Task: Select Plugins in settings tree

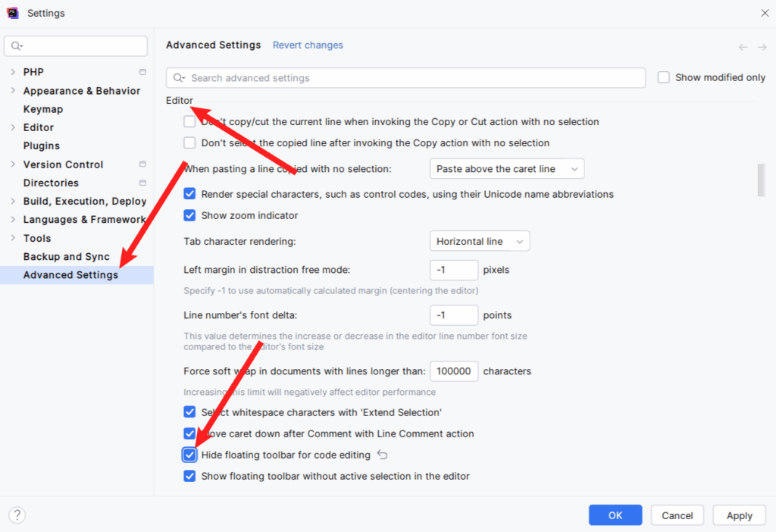Action: click(42, 146)
